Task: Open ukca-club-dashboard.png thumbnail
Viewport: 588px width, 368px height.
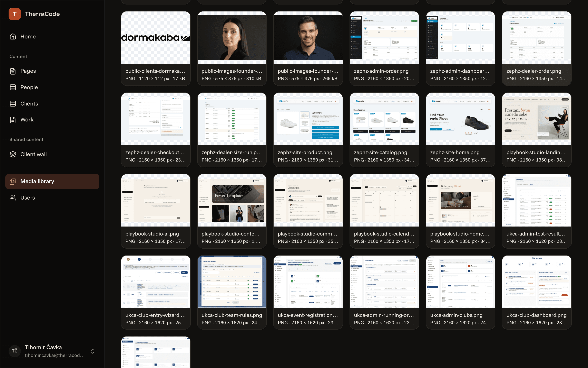Action: pyautogui.click(x=537, y=282)
